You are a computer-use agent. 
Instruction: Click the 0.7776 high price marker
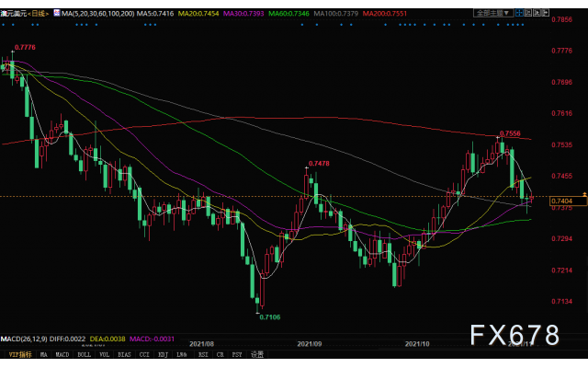click(25, 47)
